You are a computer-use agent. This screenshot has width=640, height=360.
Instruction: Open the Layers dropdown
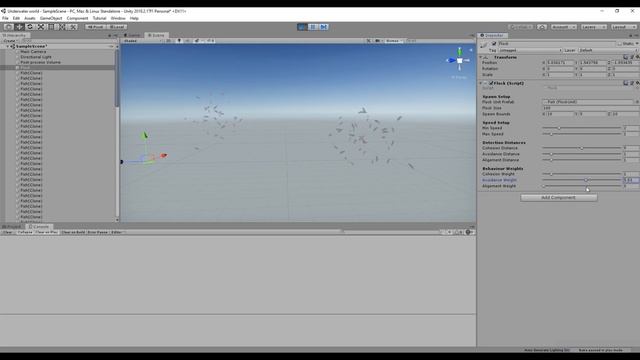(593, 27)
